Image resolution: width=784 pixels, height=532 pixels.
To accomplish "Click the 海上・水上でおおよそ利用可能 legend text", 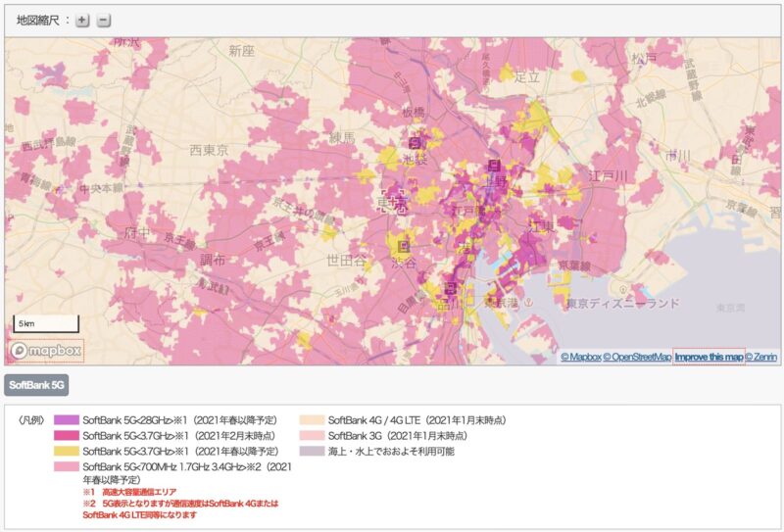I will 391,451.
